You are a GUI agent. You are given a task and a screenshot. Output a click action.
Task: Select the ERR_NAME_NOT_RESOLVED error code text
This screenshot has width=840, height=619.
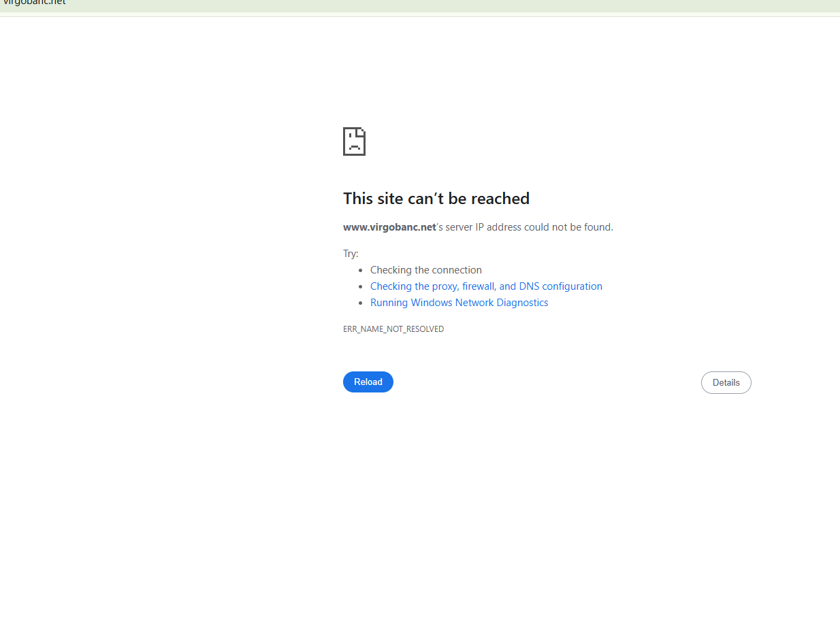(x=393, y=329)
